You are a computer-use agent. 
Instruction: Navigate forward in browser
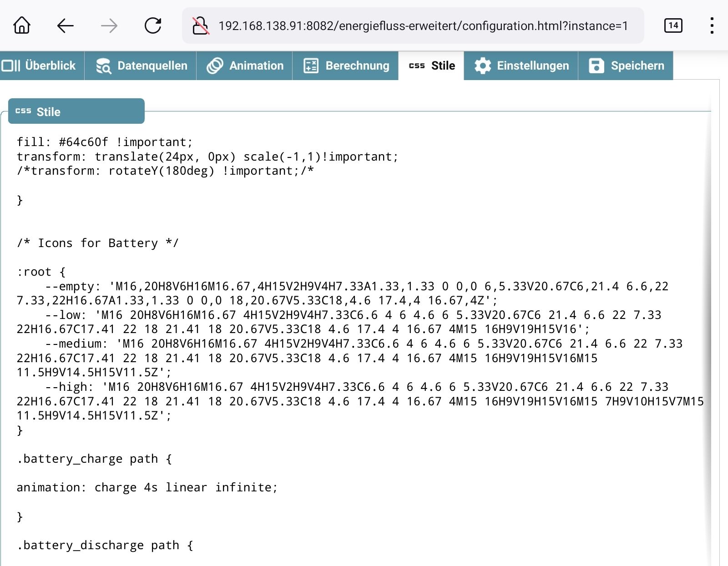[109, 25]
